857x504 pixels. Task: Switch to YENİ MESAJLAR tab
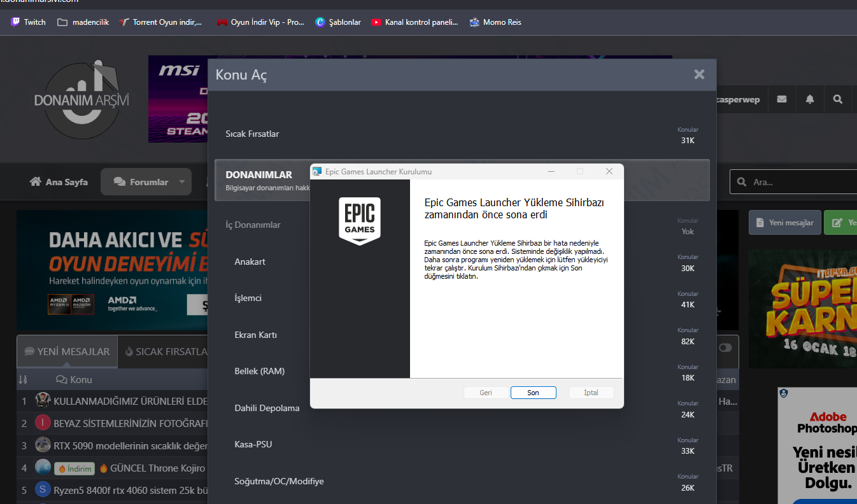(67, 351)
